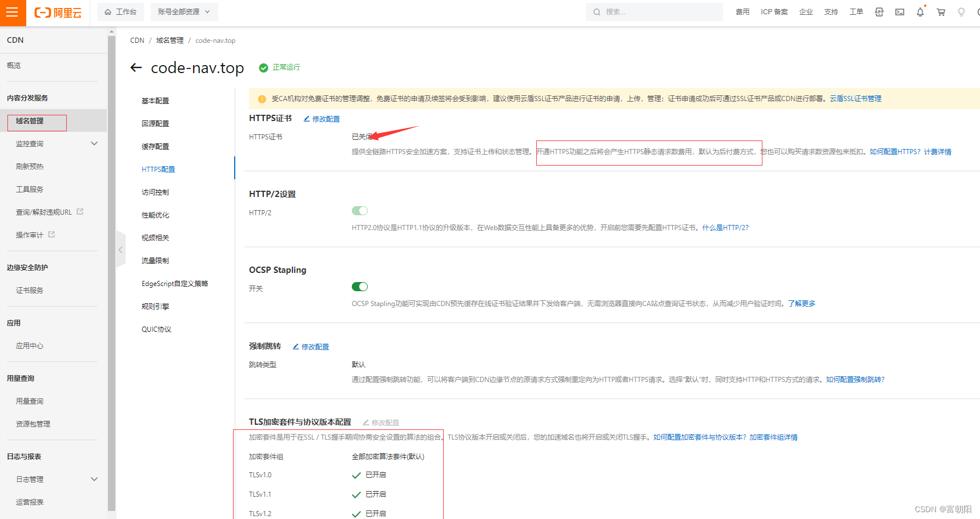Click external link icon next to 操作审计

coord(51,235)
